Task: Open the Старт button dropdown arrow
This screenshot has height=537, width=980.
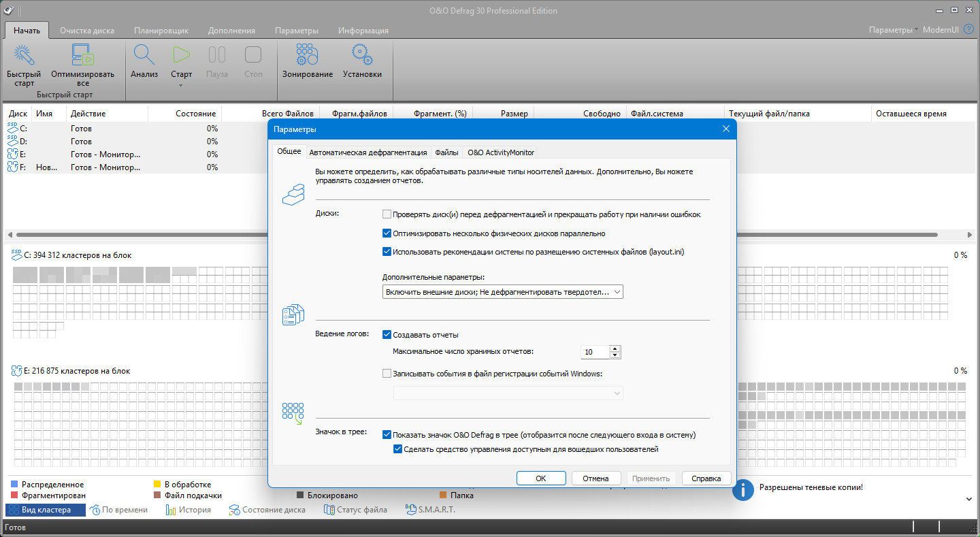Action: point(181,86)
